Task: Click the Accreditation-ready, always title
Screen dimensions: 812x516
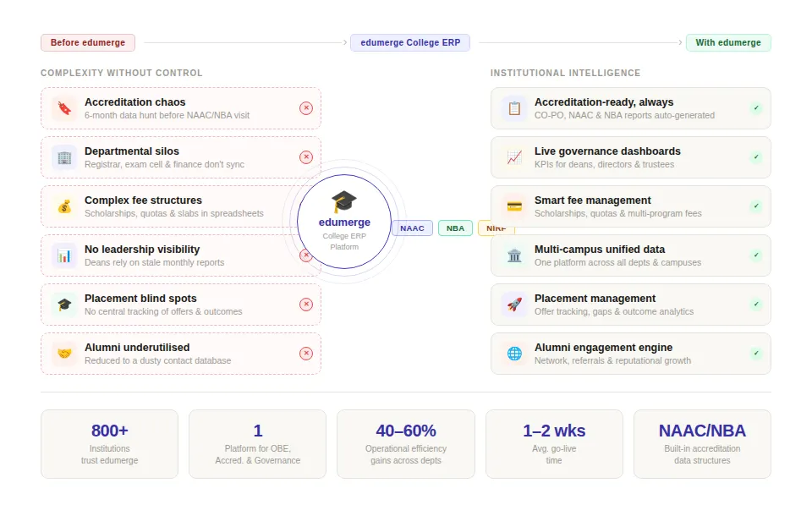Action: [604, 102]
